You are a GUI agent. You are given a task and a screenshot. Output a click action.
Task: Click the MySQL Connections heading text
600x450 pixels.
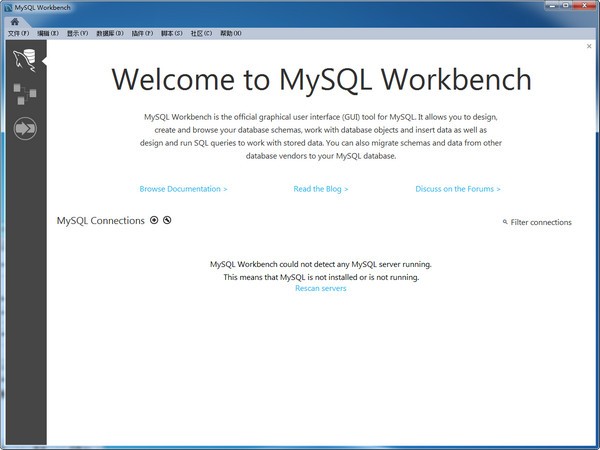pyautogui.click(x=101, y=221)
